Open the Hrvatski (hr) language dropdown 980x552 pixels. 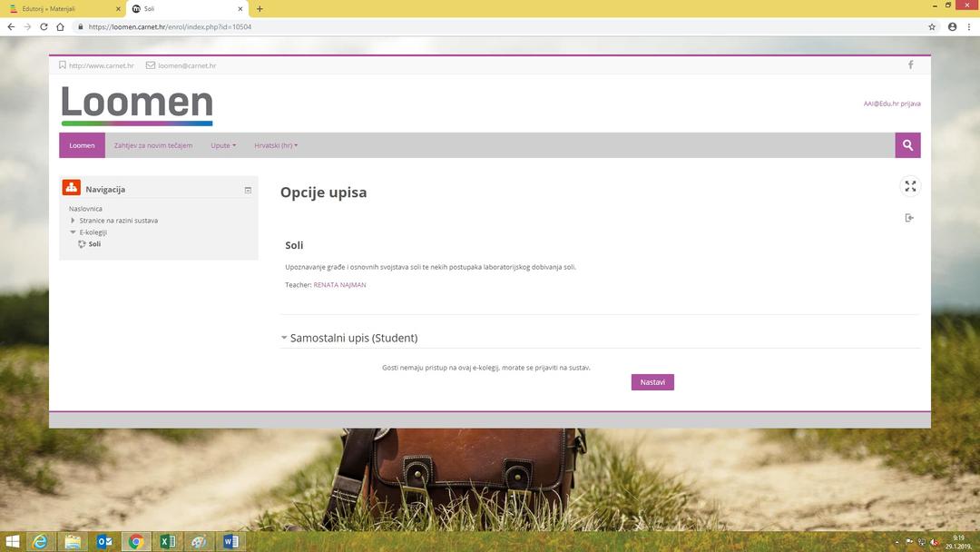pyautogui.click(x=276, y=145)
